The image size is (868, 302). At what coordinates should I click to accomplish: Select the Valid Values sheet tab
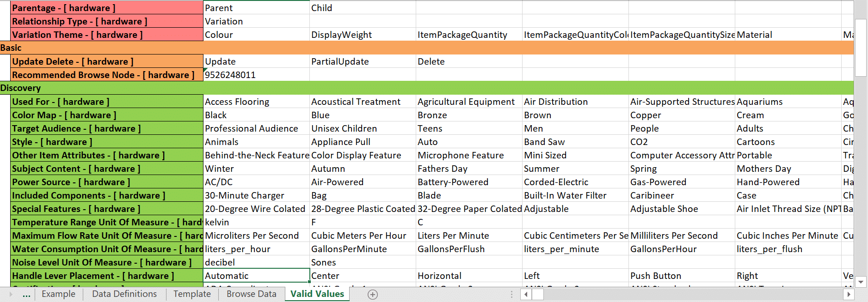click(x=317, y=294)
